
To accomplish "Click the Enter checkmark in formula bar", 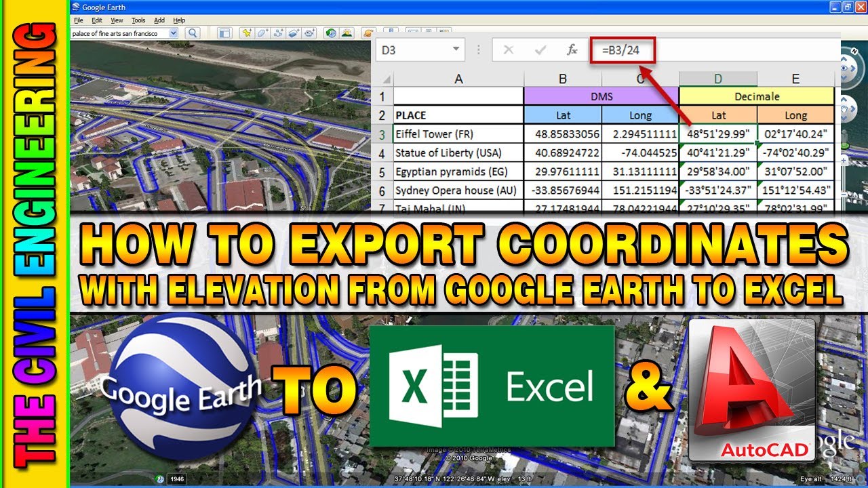I will (540, 49).
